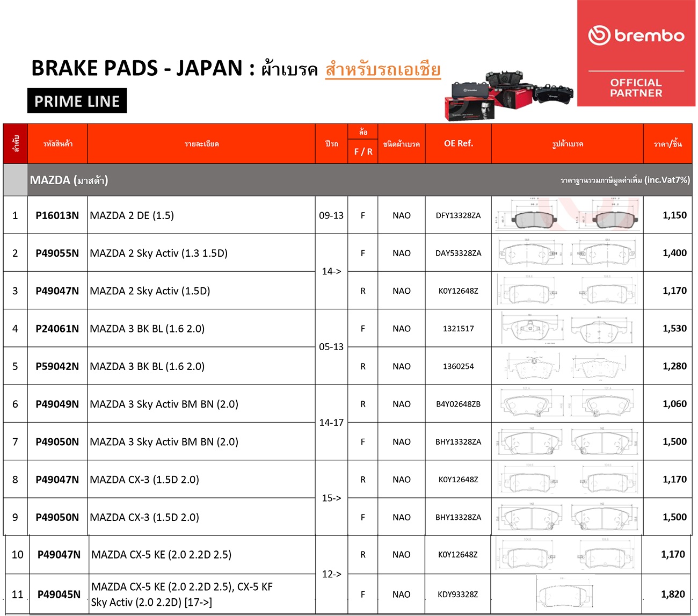Click the MAZDA CX-5 KE description in row 10
Viewport: 698px width, 616px height.
click(162, 555)
